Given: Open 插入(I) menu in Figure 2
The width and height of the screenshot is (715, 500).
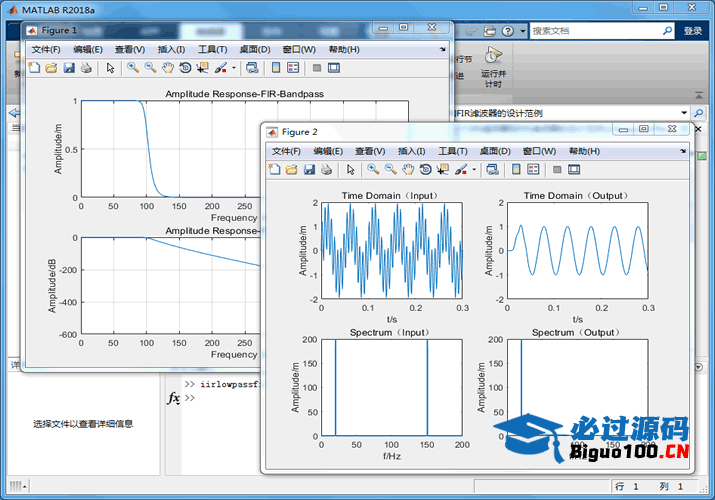Looking at the screenshot, I should pyautogui.click(x=411, y=151).
